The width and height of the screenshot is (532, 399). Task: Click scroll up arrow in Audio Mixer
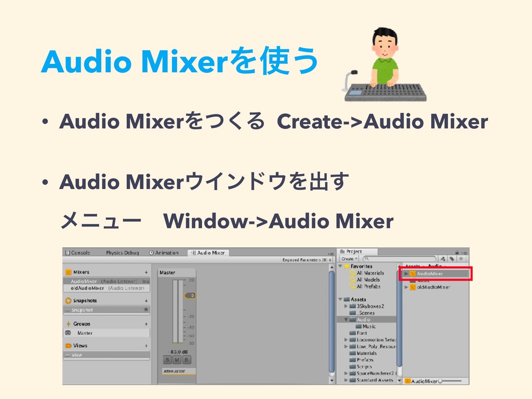(332, 268)
